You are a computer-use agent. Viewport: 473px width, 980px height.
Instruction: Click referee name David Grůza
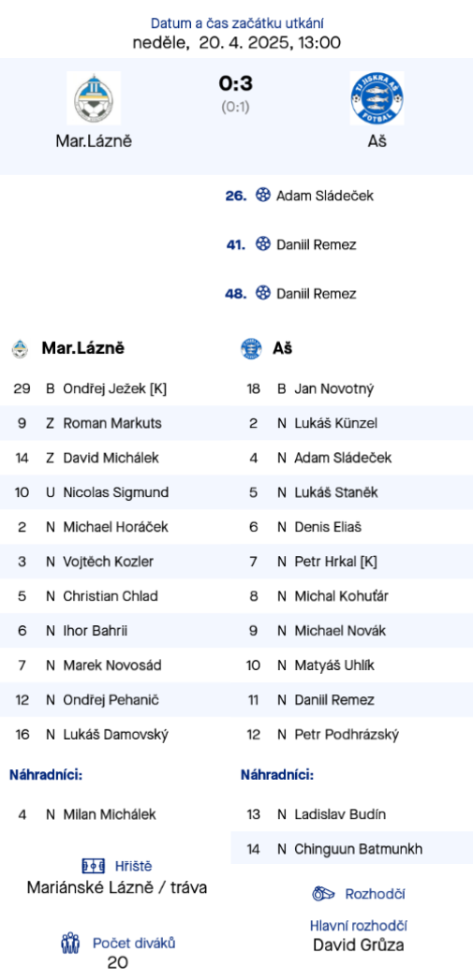click(x=359, y=944)
